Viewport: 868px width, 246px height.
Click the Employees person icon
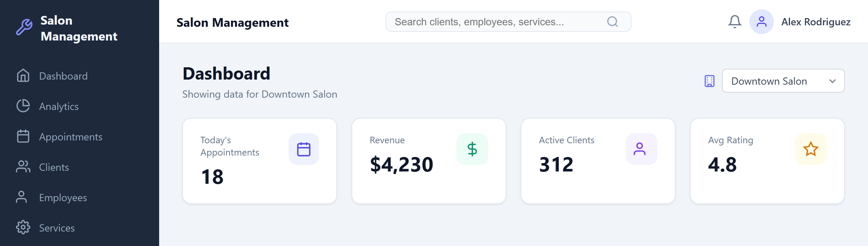23,197
